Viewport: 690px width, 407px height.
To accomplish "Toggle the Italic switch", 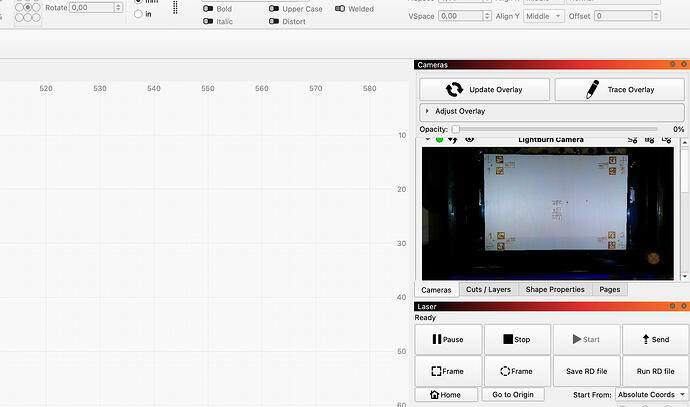I will pyautogui.click(x=208, y=21).
